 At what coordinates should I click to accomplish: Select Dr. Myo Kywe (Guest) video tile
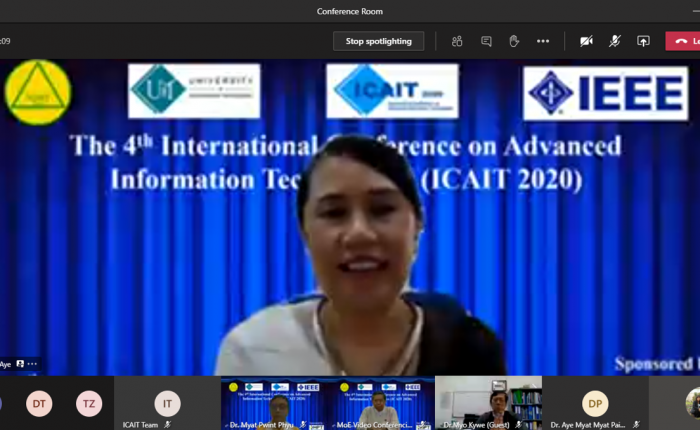click(488, 404)
